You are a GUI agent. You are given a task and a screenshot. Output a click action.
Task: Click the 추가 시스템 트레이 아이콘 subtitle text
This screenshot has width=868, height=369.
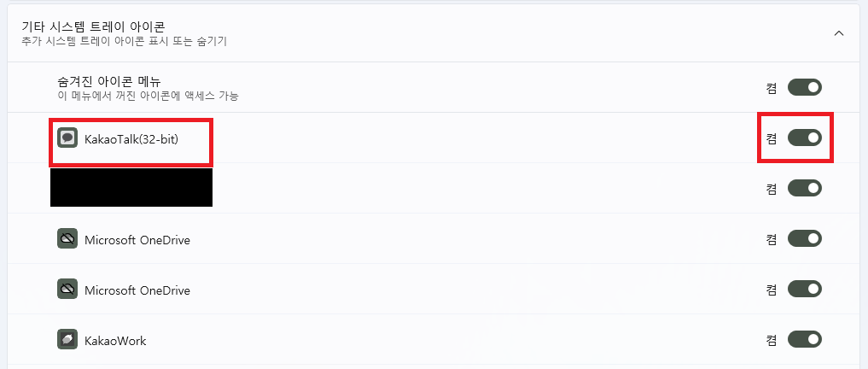coord(124,41)
